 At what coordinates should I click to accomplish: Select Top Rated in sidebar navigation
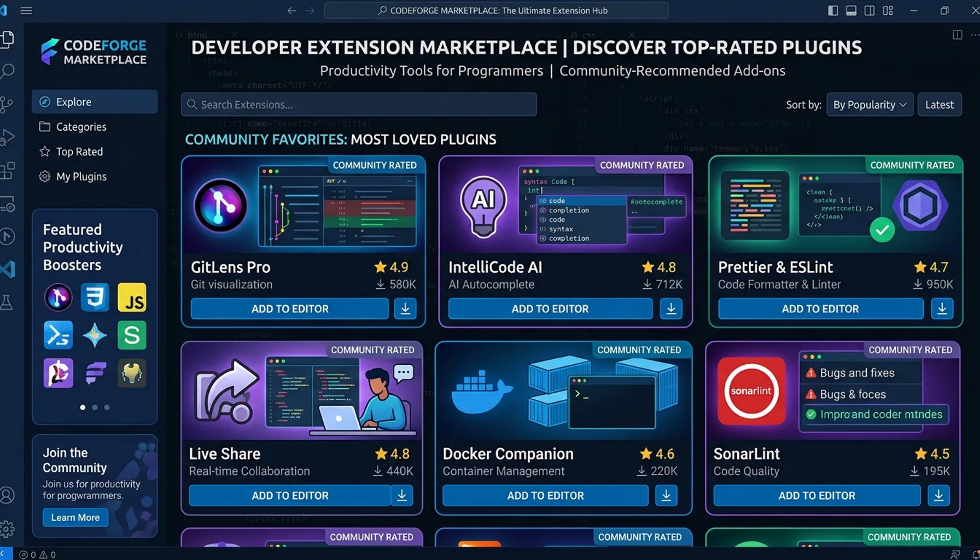coord(79,151)
